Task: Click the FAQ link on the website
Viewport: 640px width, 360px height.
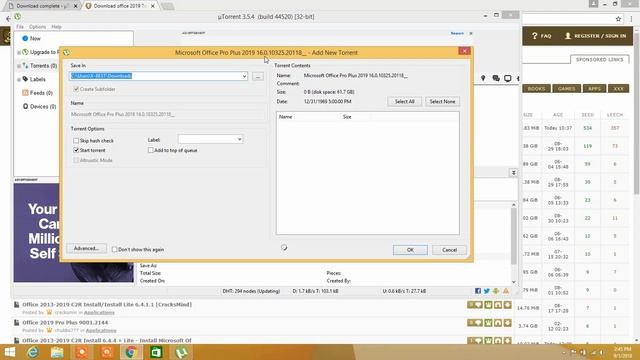Action: click(542, 36)
